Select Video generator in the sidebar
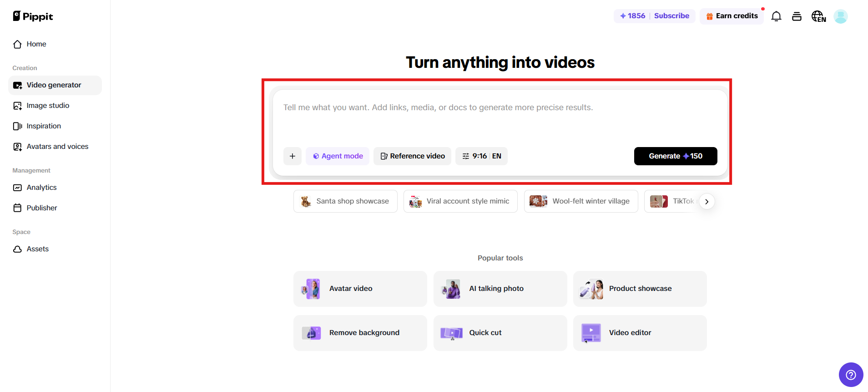 [x=55, y=85]
